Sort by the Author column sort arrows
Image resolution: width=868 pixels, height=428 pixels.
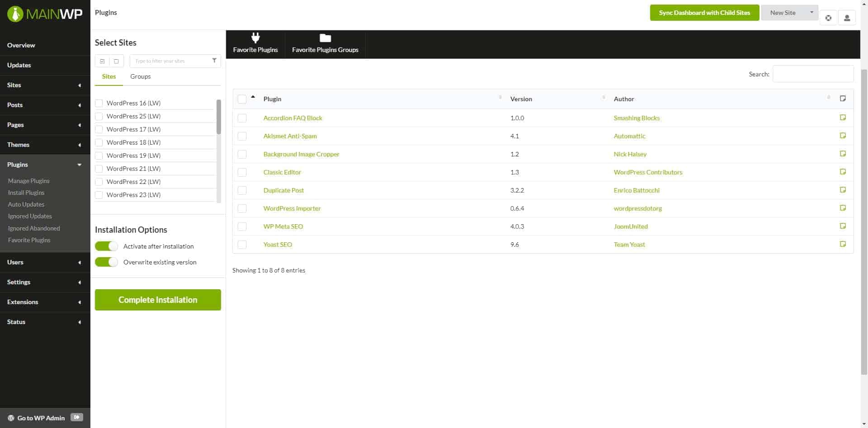[x=828, y=98]
